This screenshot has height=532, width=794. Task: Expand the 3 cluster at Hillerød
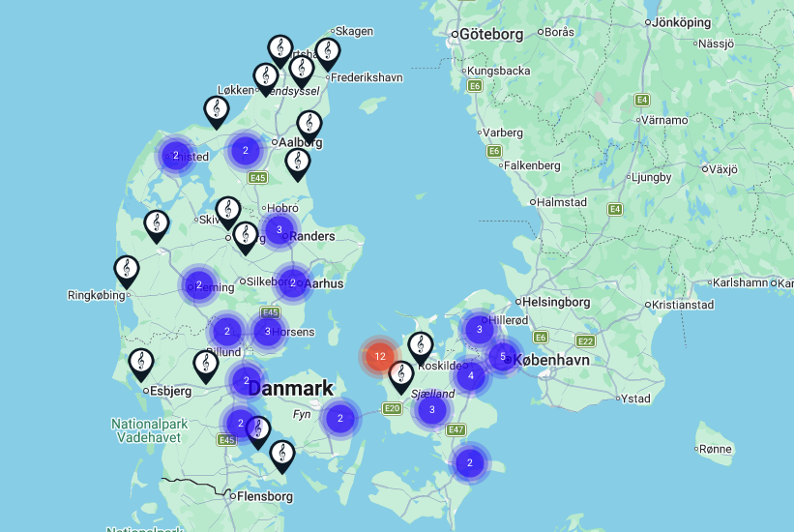[x=480, y=329]
